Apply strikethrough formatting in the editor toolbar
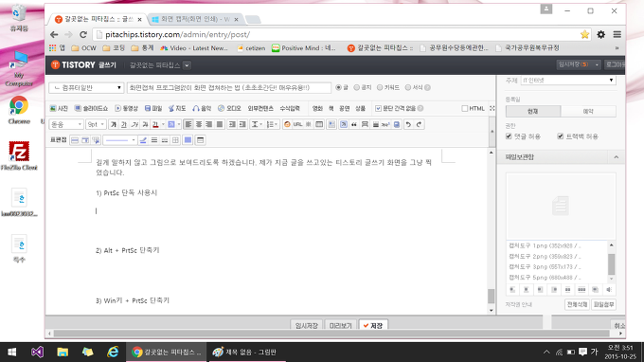This screenshot has height=362, width=644. tap(145, 124)
